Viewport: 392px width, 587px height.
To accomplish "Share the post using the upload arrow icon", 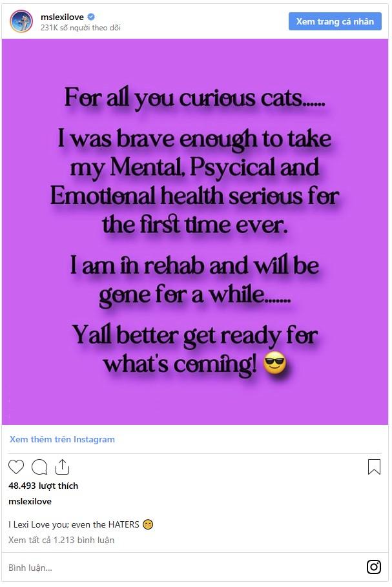I will pos(62,466).
